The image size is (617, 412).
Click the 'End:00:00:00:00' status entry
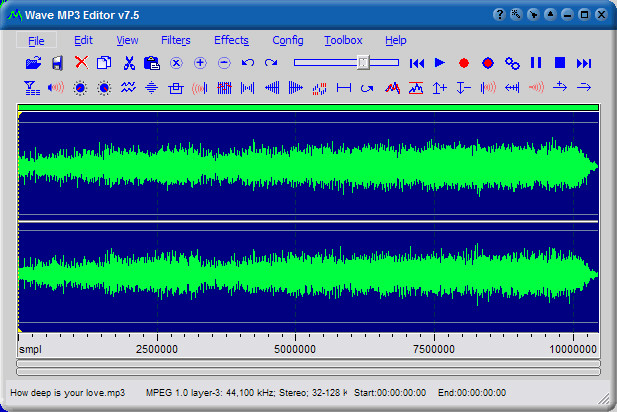(x=472, y=393)
